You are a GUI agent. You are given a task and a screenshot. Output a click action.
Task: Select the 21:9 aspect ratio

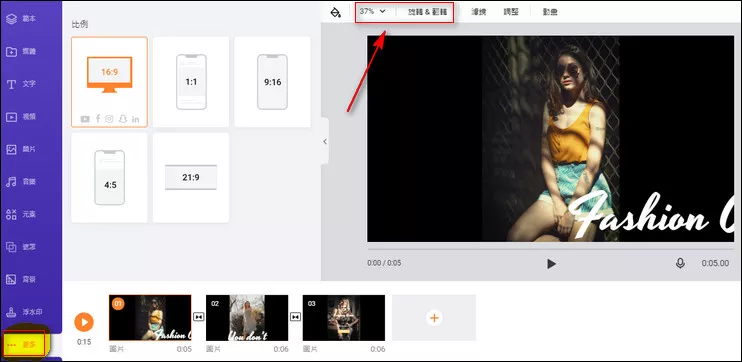coord(191,177)
